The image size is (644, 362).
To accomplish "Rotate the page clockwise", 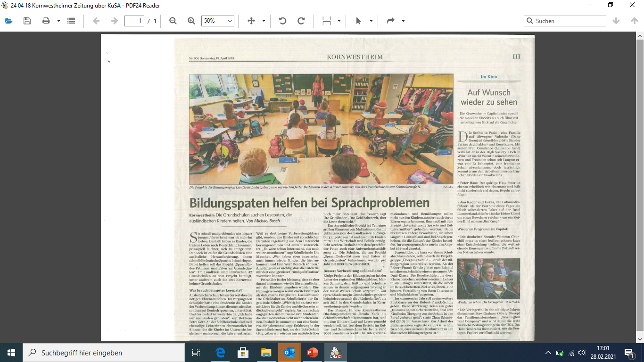I will coord(301,21).
